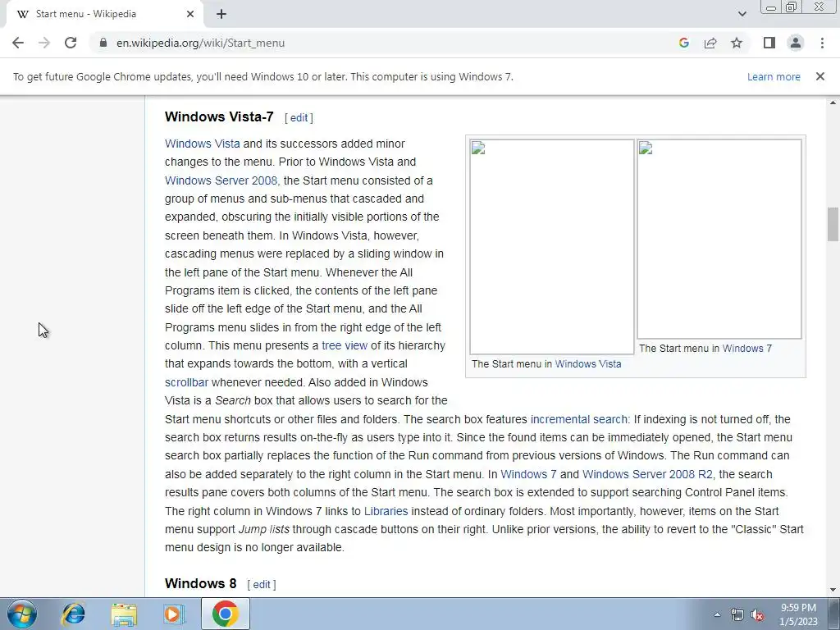Click the page scrollbar thumb
This screenshot has width=840, height=630.
[833, 225]
